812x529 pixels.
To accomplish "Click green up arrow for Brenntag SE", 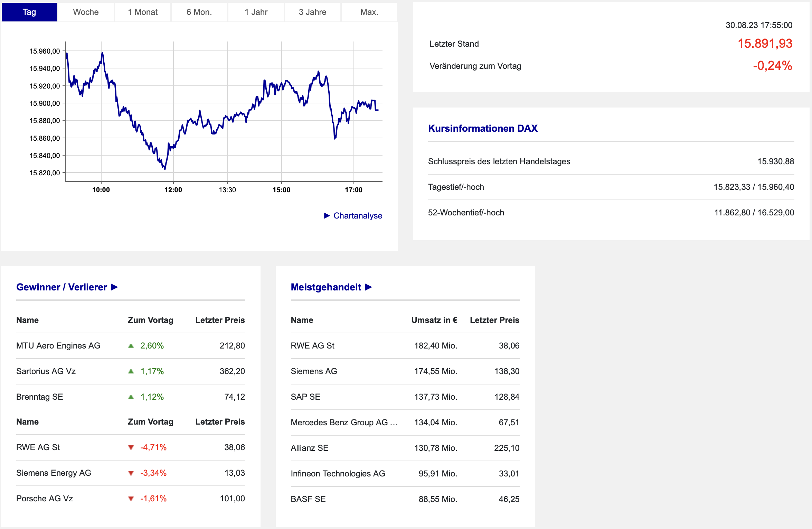I will click(x=131, y=397).
